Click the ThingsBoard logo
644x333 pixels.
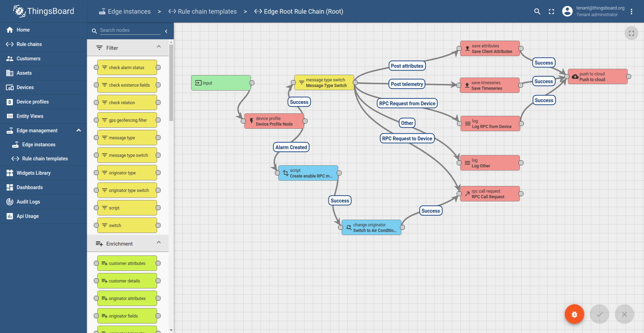point(43,11)
